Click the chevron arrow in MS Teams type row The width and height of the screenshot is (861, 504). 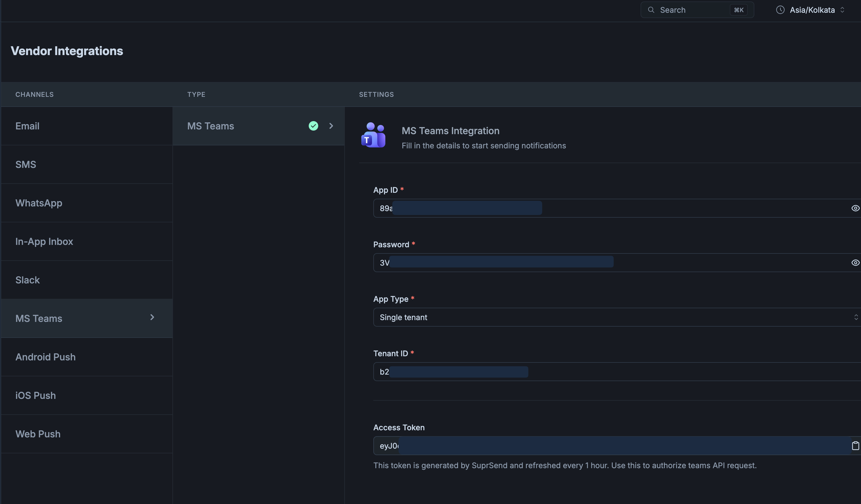pyautogui.click(x=331, y=126)
